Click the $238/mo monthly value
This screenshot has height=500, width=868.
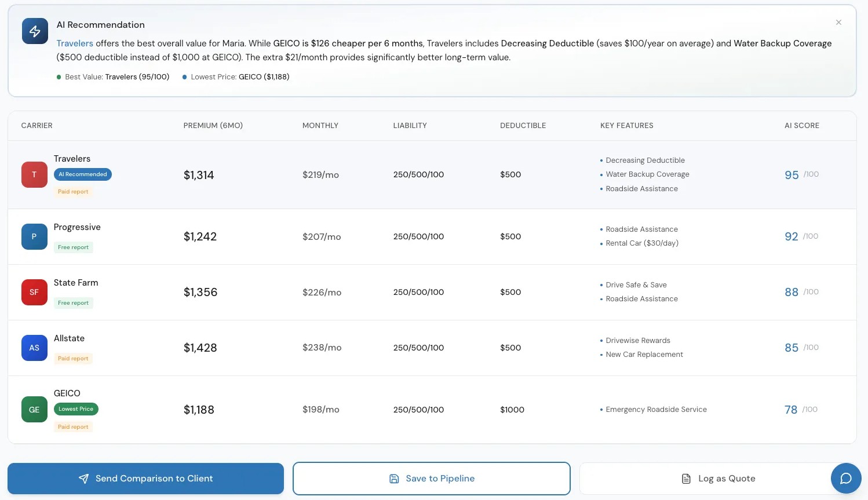(322, 348)
